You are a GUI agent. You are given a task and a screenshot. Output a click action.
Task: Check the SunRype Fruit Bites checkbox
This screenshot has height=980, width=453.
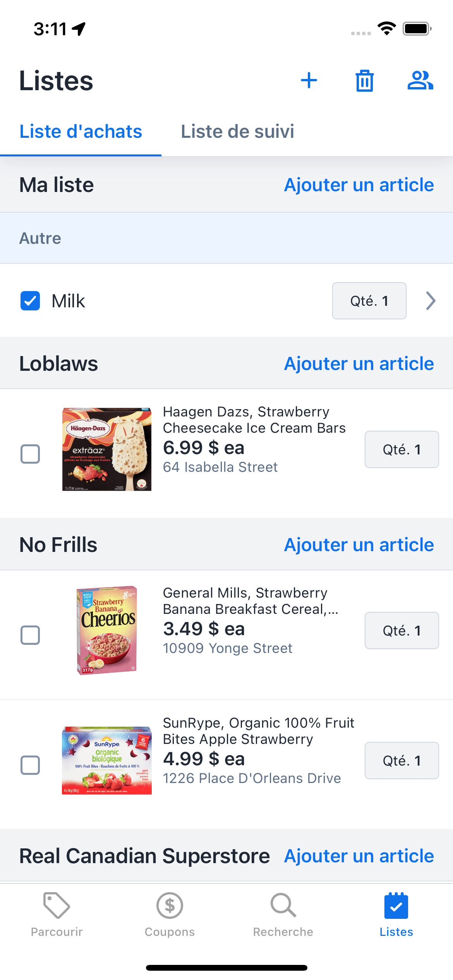[x=30, y=765]
